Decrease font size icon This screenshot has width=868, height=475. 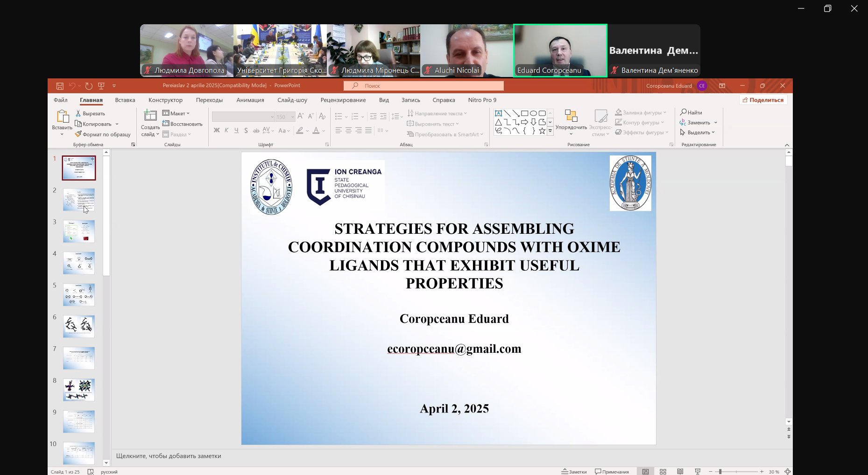coord(311,116)
